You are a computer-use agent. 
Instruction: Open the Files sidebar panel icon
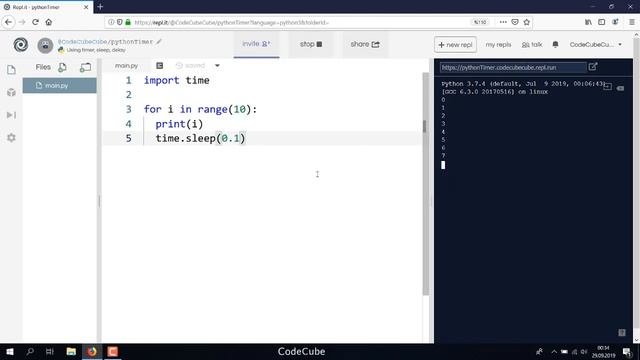(x=11, y=70)
